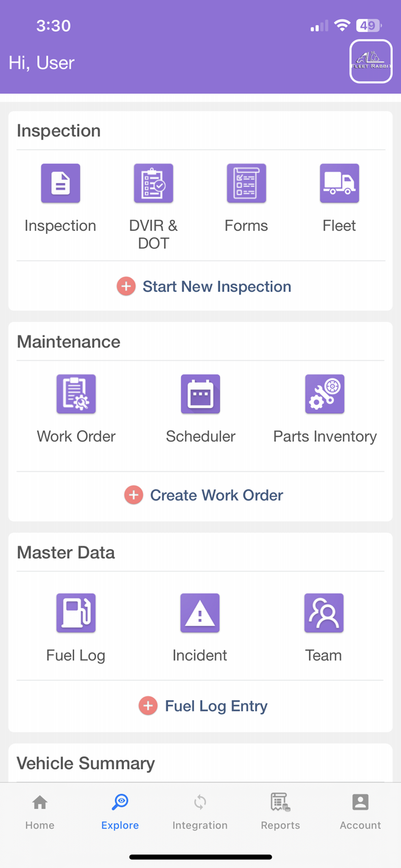Tap Start New Inspection
This screenshot has width=401, height=868.
coord(204,286)
